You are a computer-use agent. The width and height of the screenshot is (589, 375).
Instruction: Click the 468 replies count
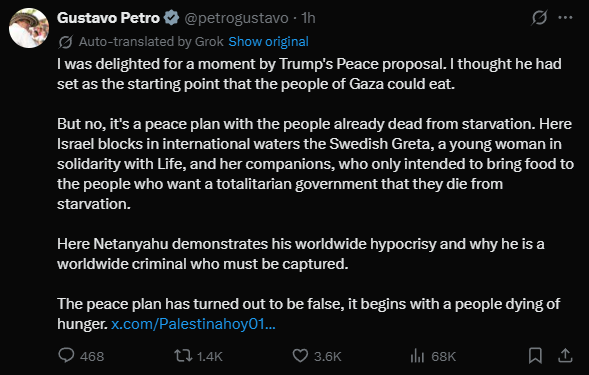[x=92, y=356]
